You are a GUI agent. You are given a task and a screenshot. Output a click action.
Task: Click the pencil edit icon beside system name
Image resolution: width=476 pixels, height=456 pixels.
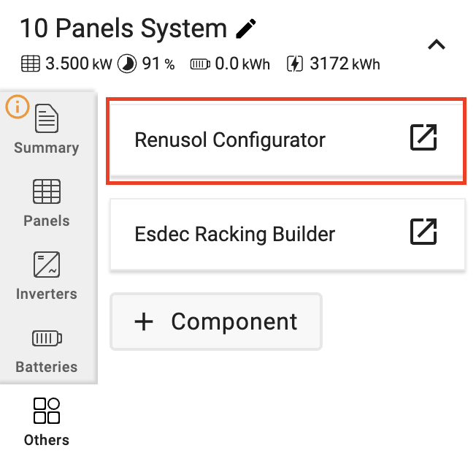click(246, 28)
